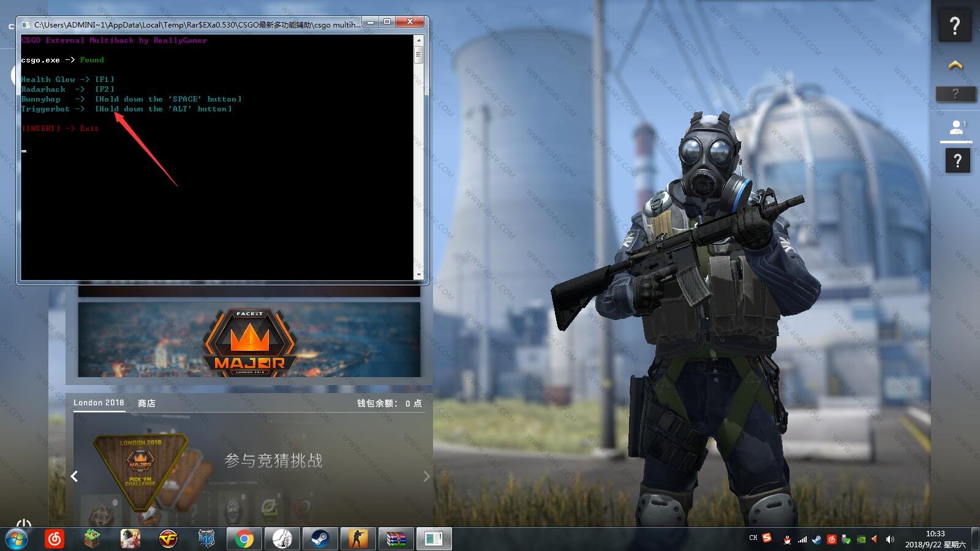The height and width of the screenshot is (551, 980).
Task: Open the WinRAR taskbar icon
Action: click(x=396, y=539)
